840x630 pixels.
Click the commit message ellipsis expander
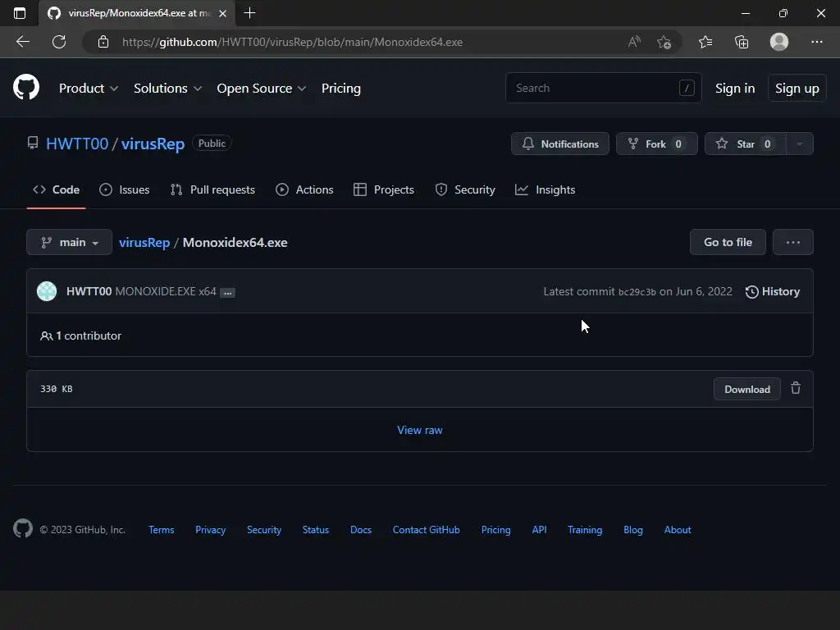point(228,293)
